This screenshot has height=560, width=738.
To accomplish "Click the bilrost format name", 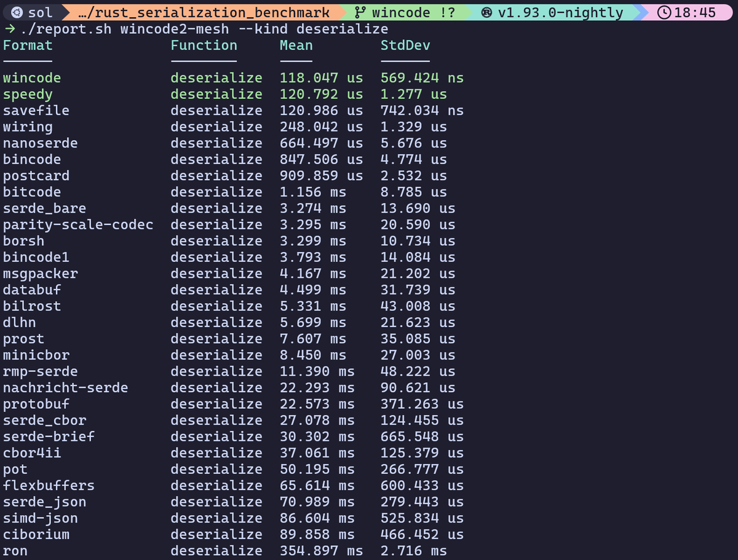I will click(32, 306).
